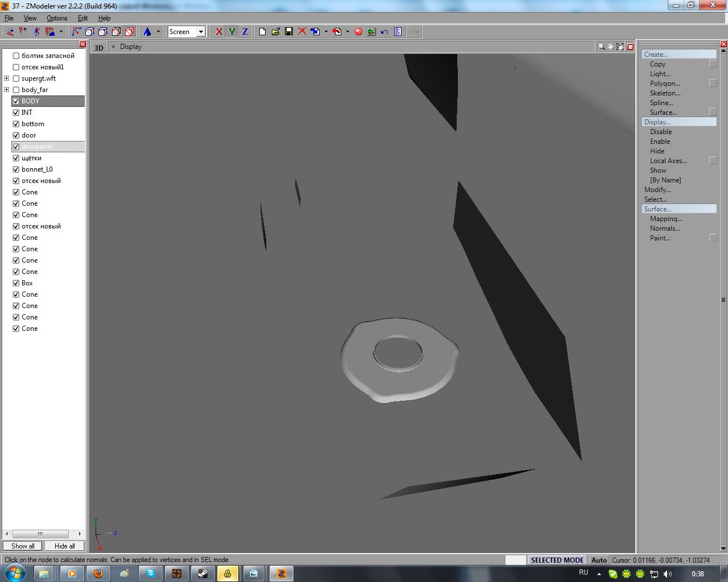Click the red sphere material icon
Viewport: 728px width, 582px height.
358,32
